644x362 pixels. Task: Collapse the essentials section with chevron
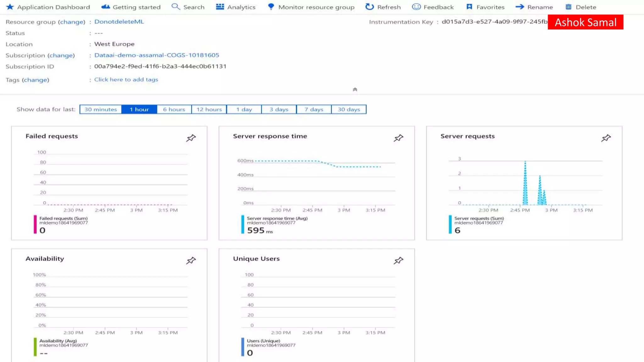pos(355,90)
